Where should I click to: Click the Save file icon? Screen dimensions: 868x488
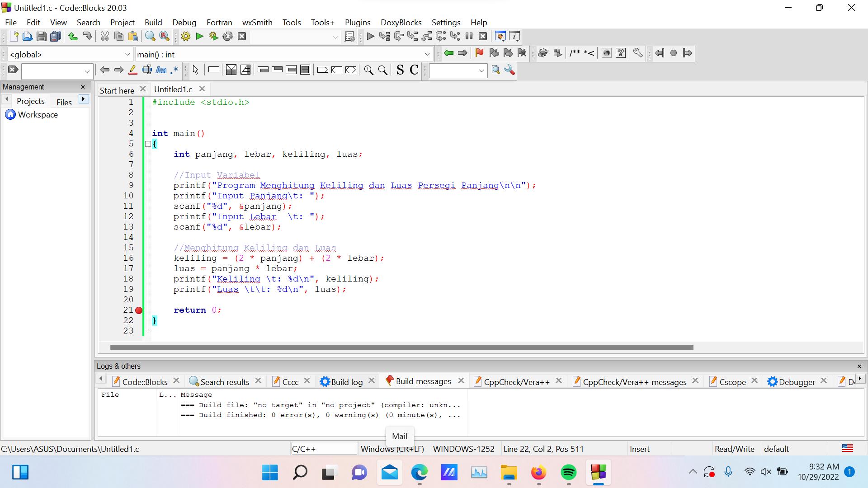click(x=42, y=37)
